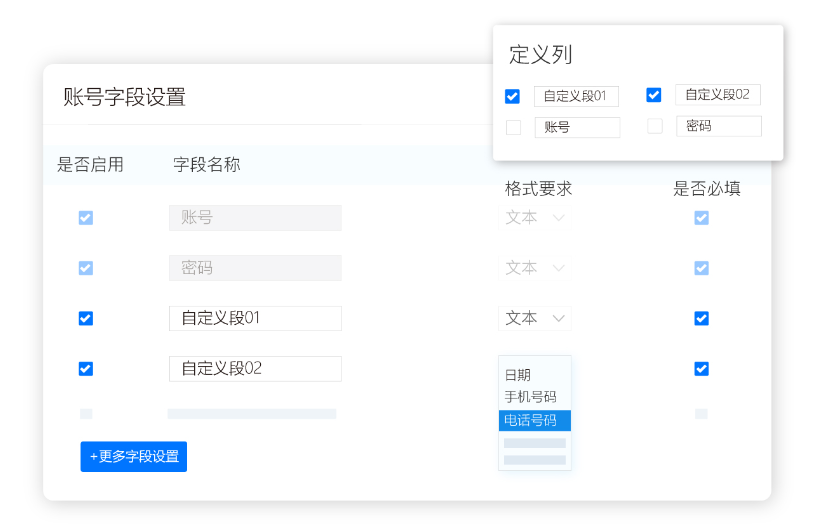Open the 文本 format dropdown in 账号 row
825x528 pixels.
click(x=535, y=217)
